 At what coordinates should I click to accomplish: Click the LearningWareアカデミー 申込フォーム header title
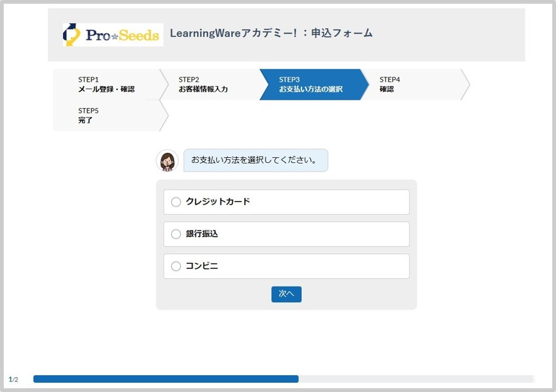[271, 33]
